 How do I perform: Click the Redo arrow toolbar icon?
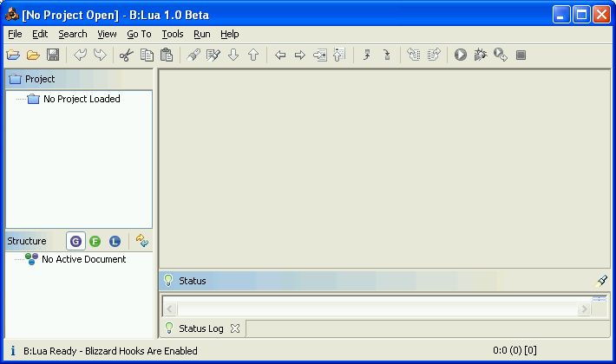point(100,55)
